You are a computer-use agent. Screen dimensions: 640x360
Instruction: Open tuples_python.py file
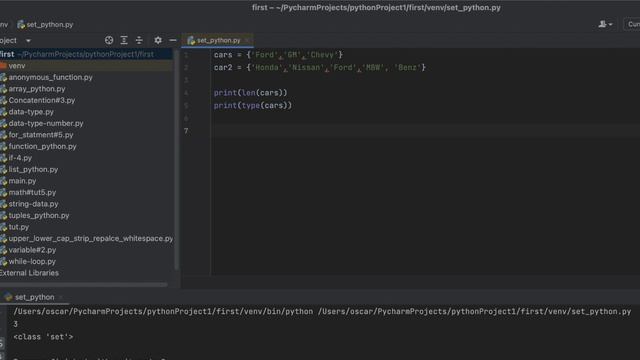(x=39, y=215)
